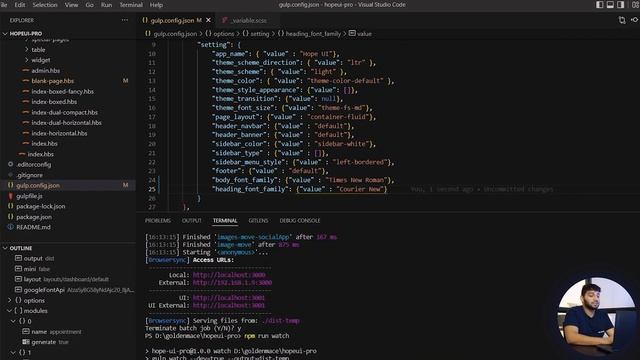Open index-horizontal.hbs file
This screenshot has height=360, width=640.
pos(59,133)
